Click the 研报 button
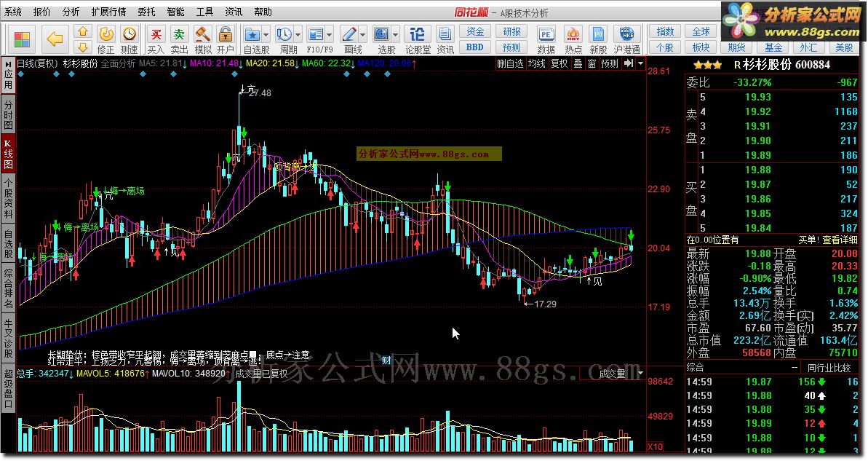Image resolution: width=868 pixels, height=461 pixels. (511, 31)
